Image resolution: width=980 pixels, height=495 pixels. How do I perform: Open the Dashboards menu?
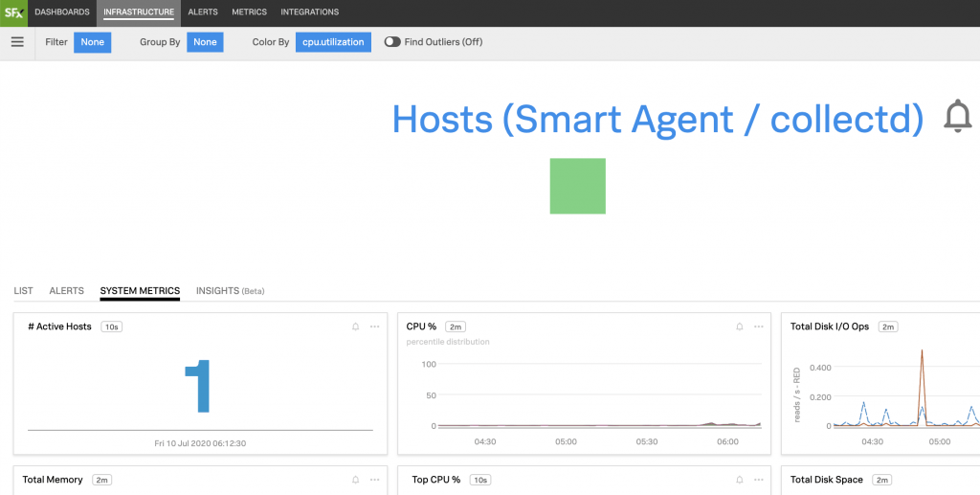(62, 12)
